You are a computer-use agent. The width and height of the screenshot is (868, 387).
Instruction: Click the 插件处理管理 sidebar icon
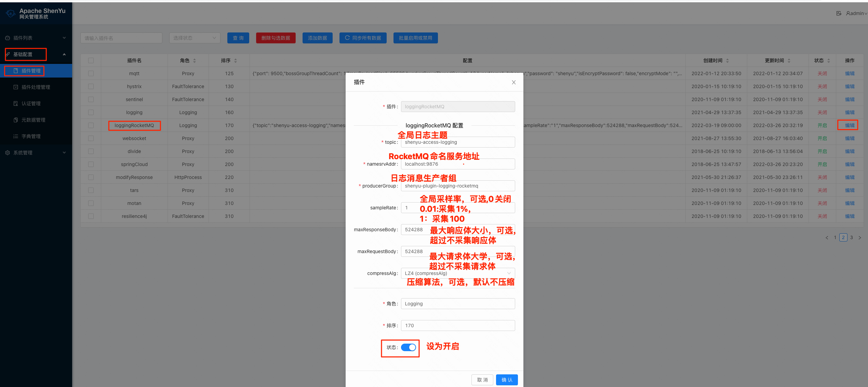tap(16, 87)
